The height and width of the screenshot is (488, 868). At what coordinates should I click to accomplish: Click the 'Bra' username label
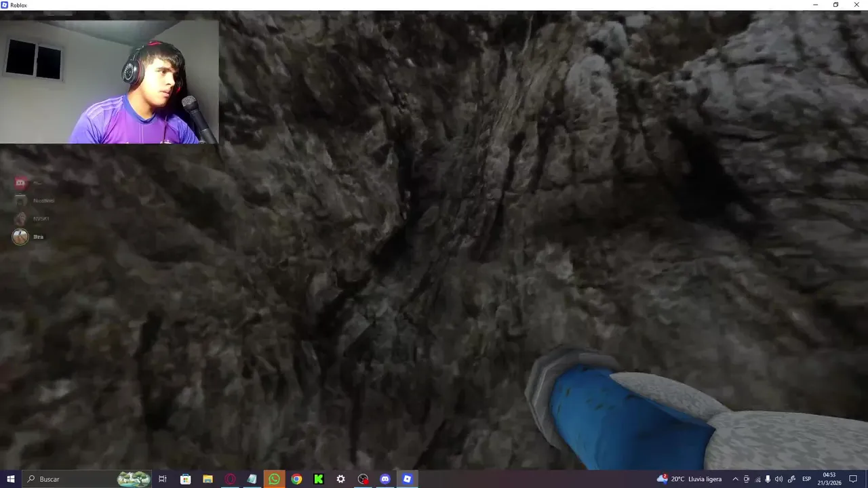(x=38, y=237)
